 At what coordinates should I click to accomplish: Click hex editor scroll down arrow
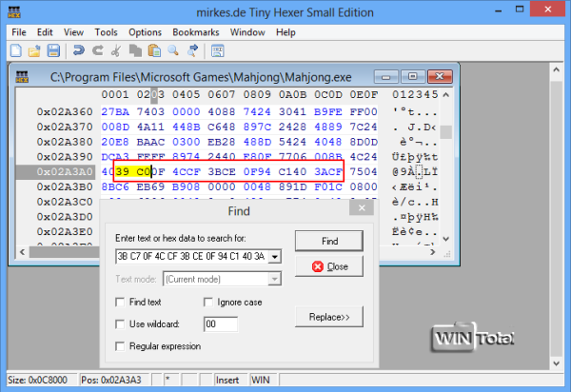pyautogui.click(x=446, y=239)
